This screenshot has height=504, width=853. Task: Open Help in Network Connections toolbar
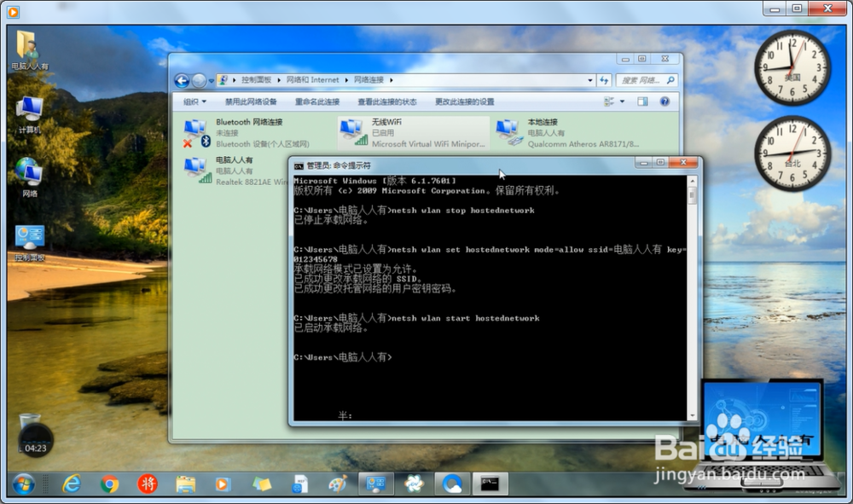[664, 101]
